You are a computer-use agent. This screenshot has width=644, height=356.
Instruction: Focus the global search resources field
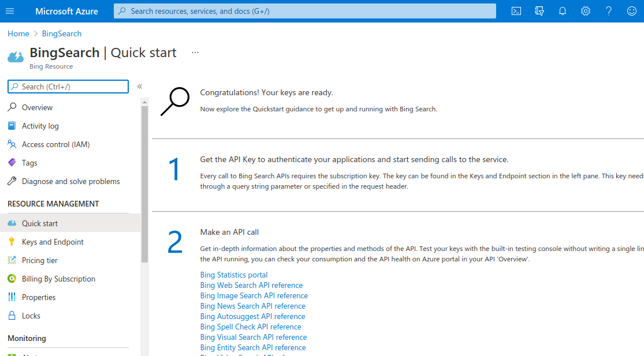point(305,11)
